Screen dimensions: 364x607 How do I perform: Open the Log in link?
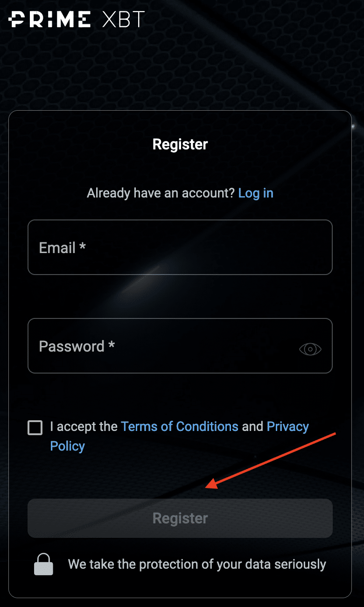(256, 193)
